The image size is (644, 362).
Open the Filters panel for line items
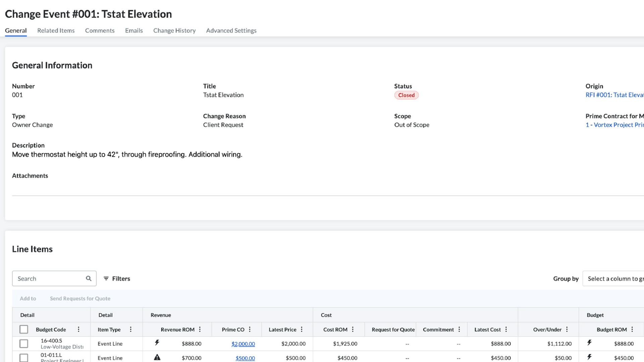(116, 278)
